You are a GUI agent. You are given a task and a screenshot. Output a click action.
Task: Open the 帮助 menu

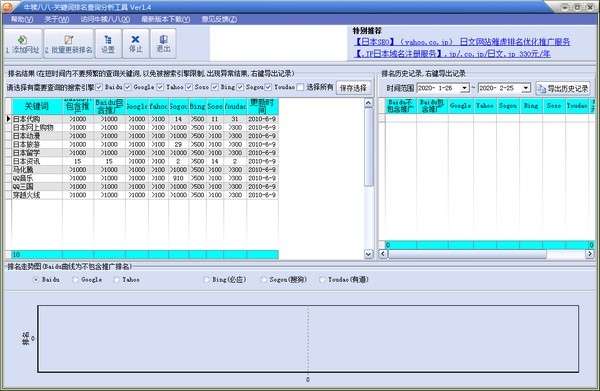tap(21, 20)
